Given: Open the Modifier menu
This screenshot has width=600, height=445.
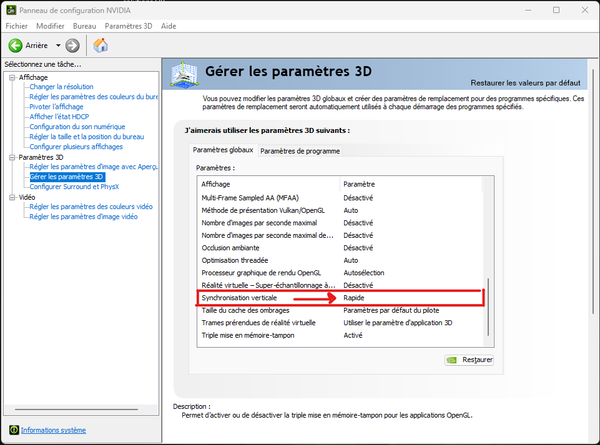Looking at the screenshot, I should coord(50,26).
